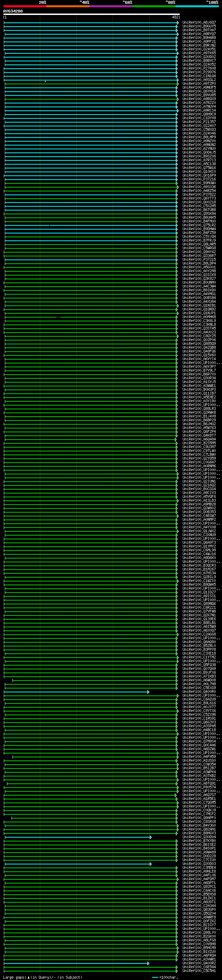This screenshot has width=222, height=980.
Task: Select hit label UniRef100_A1USG0
Action: point(199,761)
